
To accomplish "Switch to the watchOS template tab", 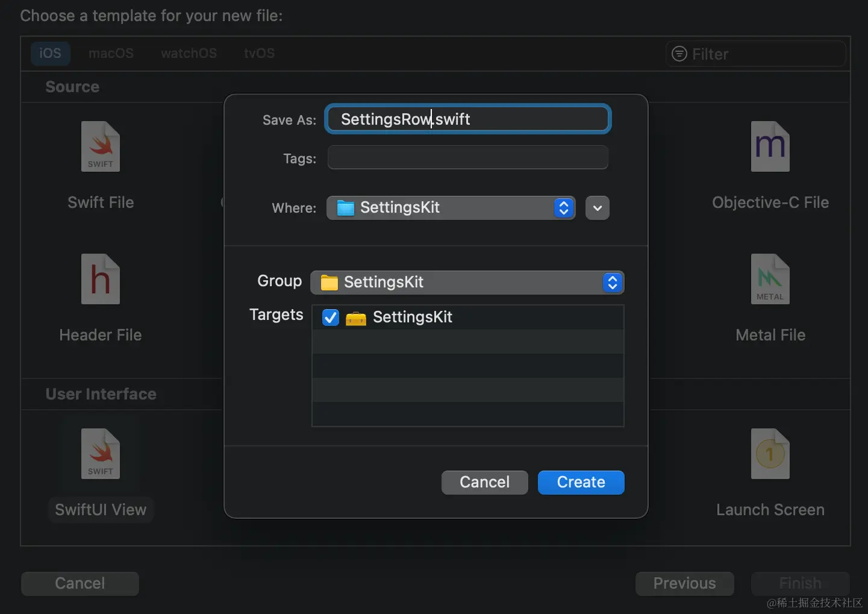I will pos(189,53).
